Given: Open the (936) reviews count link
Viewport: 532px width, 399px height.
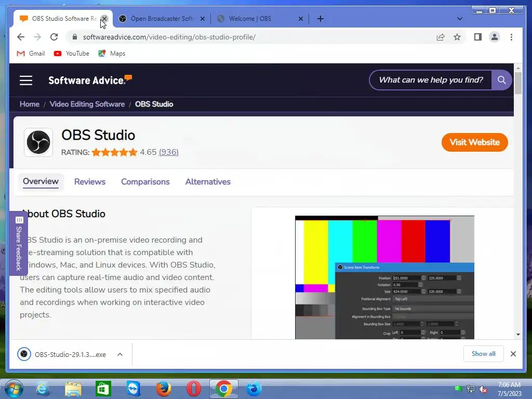Looking at the screenshot, I should pos(169,152).
